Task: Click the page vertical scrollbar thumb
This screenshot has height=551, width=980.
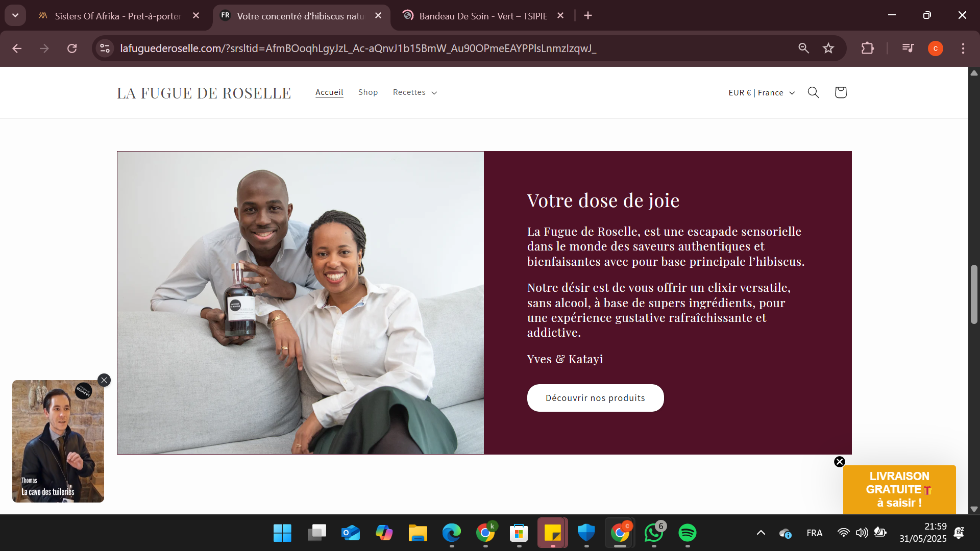Action: (974, 294)
